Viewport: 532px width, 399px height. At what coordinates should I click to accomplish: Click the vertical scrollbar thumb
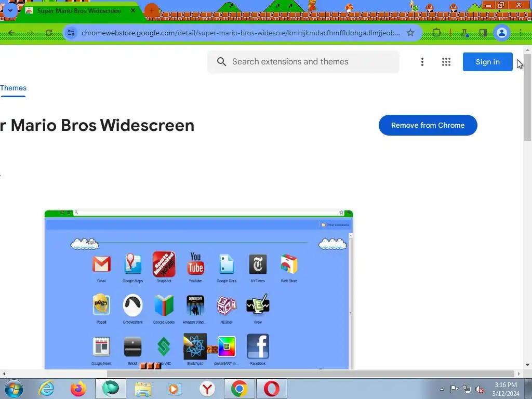click(527, 97)
